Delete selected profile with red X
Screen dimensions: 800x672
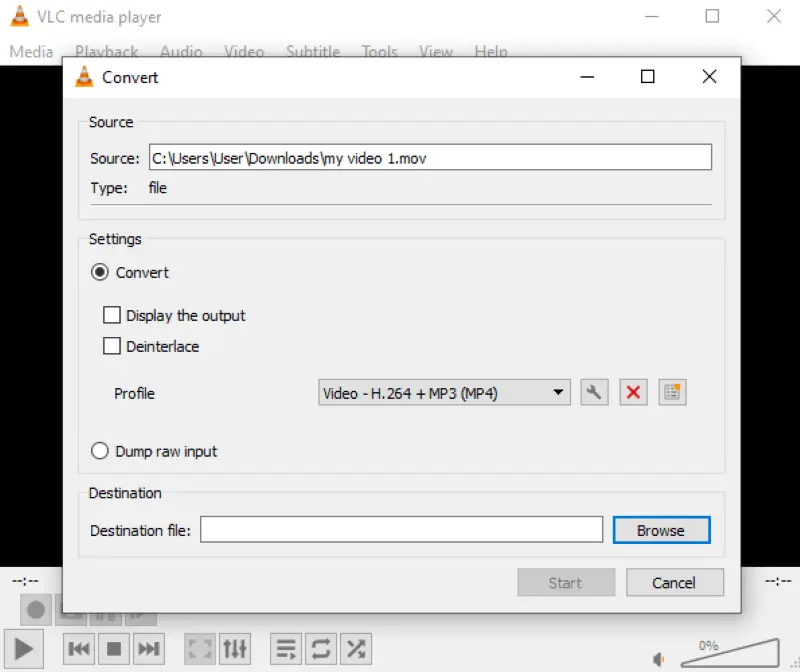[633, 392]
